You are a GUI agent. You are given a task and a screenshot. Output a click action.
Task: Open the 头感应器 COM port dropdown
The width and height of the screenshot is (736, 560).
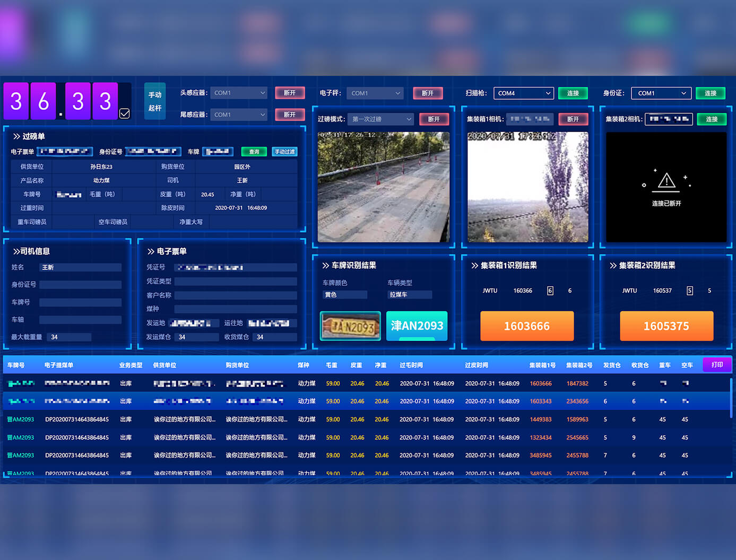click(x=239, y=93)
